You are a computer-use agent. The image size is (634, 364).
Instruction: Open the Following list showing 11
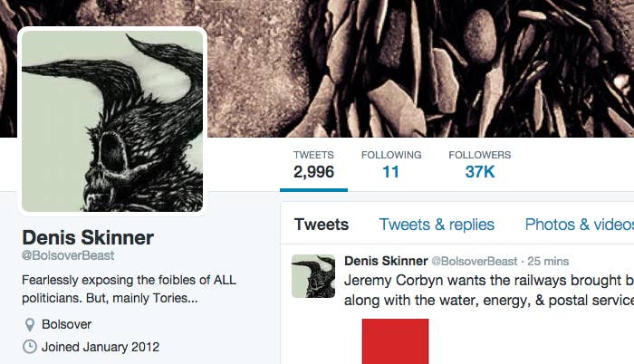pyautogui.click(x=391, y=166)
